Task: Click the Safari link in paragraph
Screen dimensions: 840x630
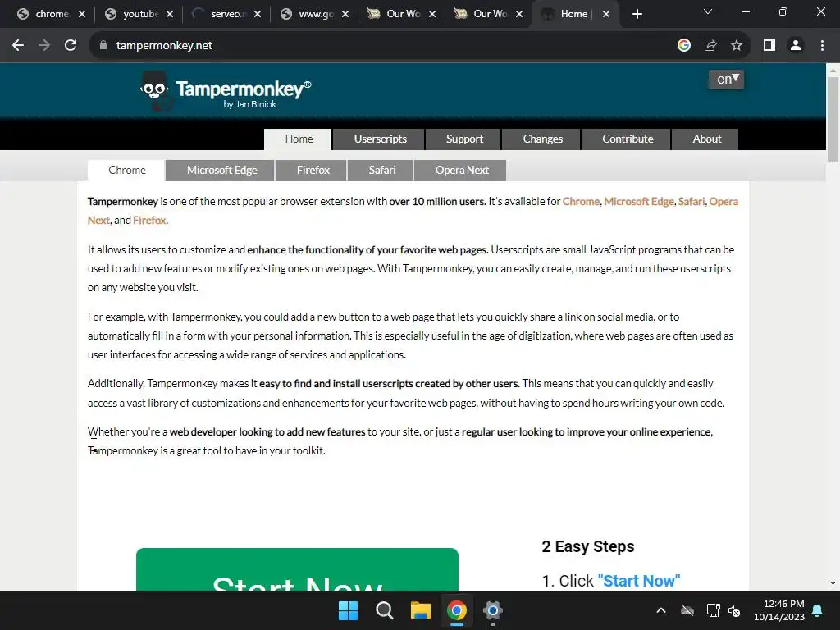Action: pyautogui.click(x=691, y=202)
